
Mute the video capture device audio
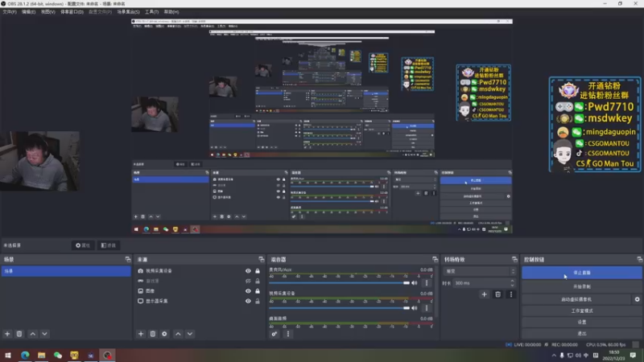tap(415, 308)
